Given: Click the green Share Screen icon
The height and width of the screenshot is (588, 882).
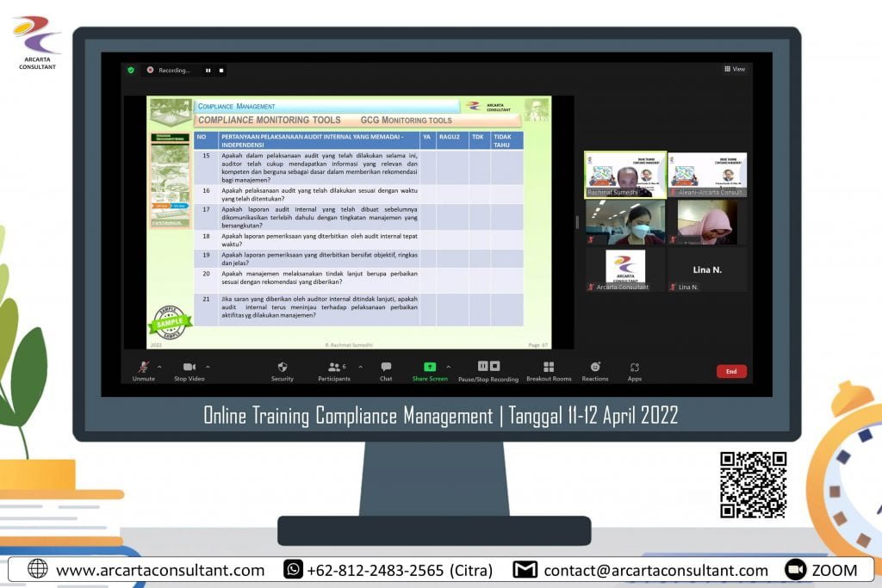Looking at the screenshot, I should click(x=429, y=368).
